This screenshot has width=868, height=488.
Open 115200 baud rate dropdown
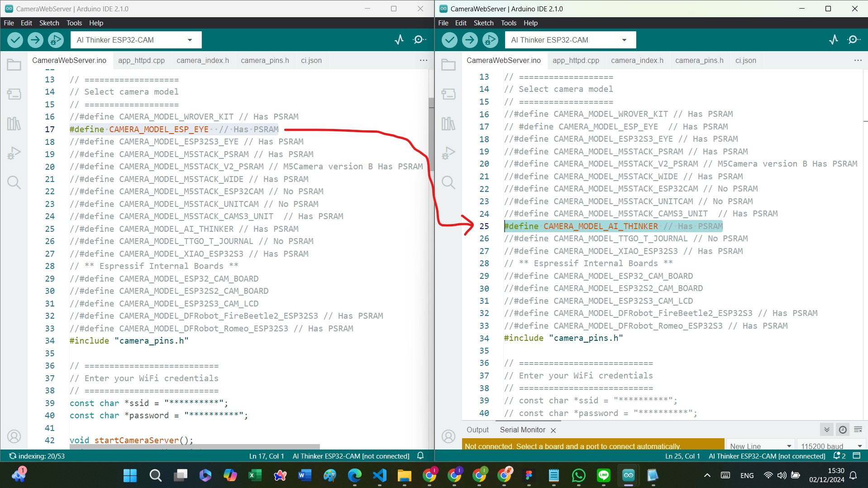831,445
